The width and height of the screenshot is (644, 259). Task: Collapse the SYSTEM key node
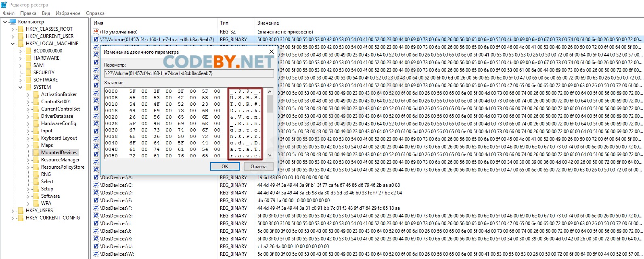pos(20,87)
